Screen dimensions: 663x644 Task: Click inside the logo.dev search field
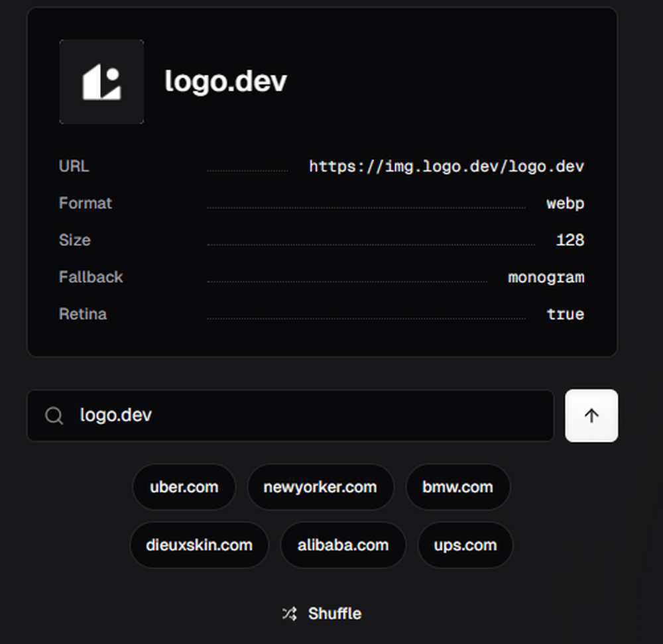pyautogui.click(x=265, y=415)
